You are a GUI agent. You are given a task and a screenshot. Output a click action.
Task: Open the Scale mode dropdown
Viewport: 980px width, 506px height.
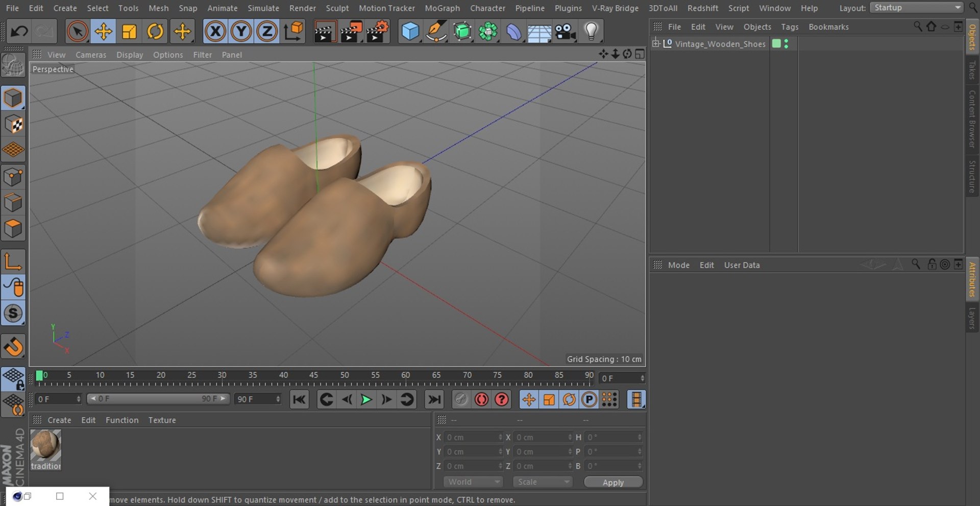point(543,482)
